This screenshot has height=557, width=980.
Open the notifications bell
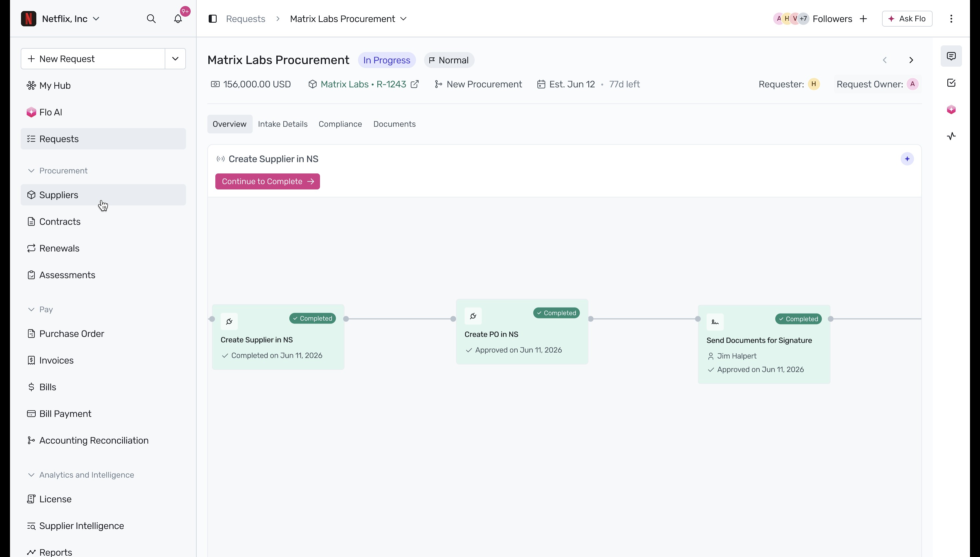point(178,19)
